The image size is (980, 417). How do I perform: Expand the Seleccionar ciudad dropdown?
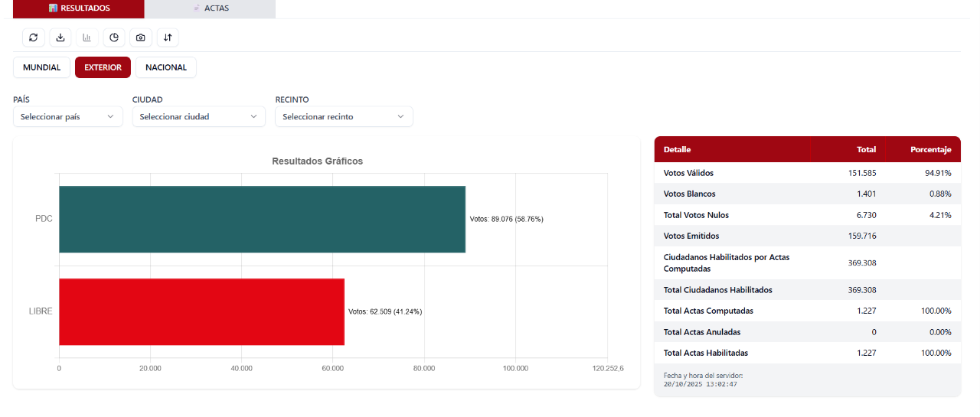coord(198,116)
